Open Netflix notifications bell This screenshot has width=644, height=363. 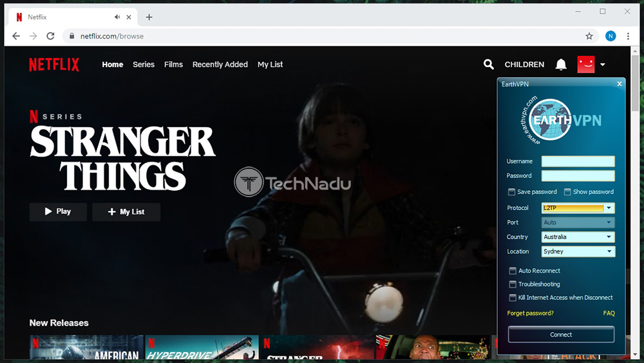(x=561, y=64)
